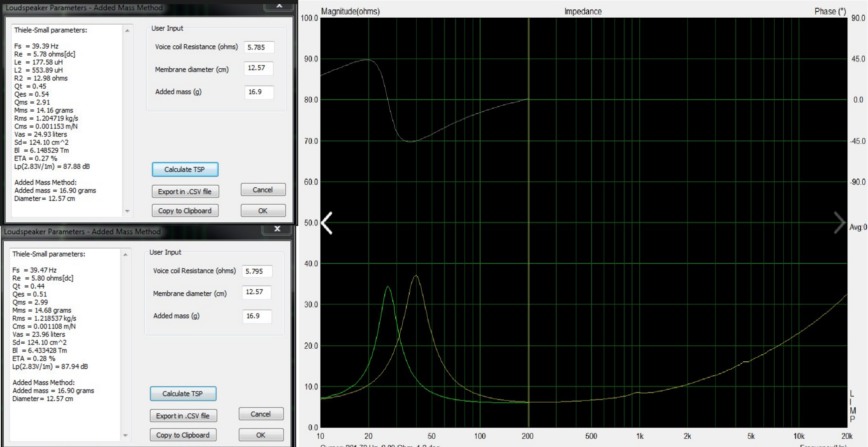Confirm the bottom dialog with OK
Viewport: 868px width, 447px height.
point(261,435)
